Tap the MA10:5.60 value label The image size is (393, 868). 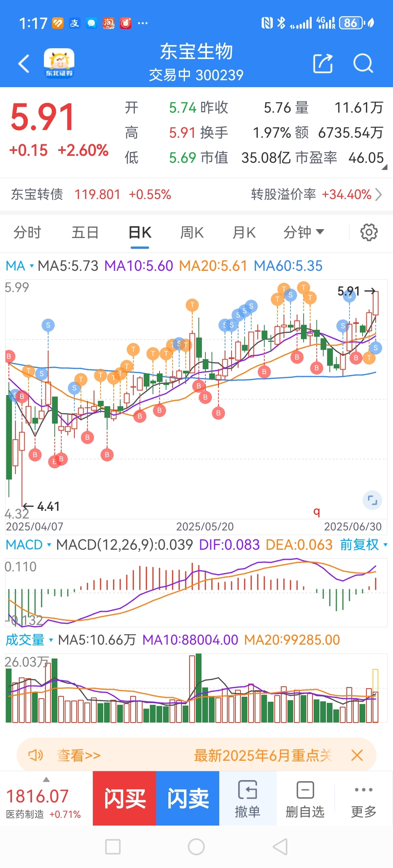pyautogui.click(x=139, y=266)
